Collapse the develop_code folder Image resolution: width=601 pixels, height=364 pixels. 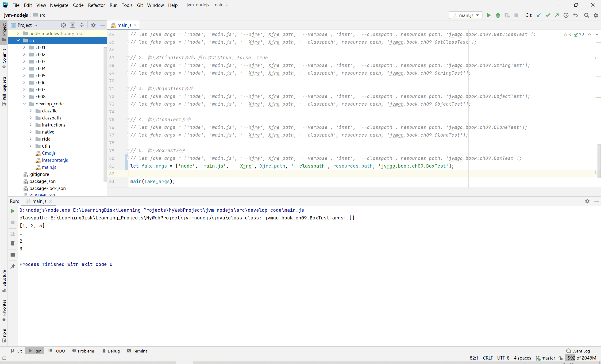coord(24,104)
